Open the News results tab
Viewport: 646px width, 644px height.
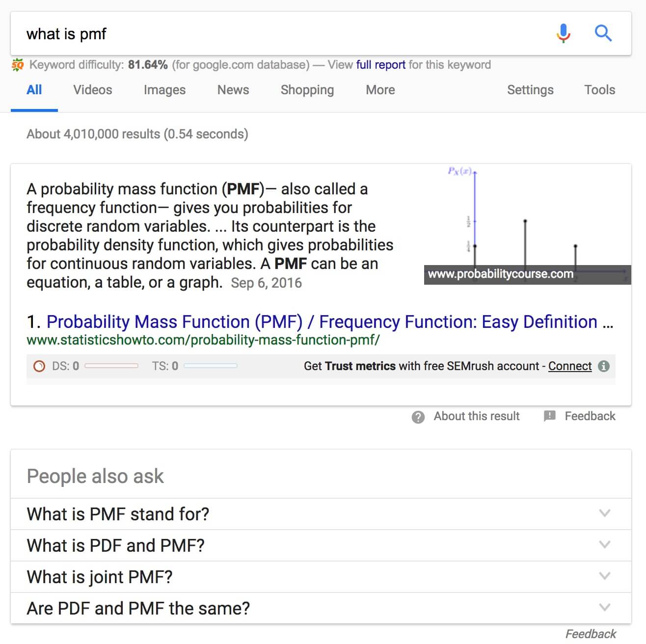coord(233,90)
